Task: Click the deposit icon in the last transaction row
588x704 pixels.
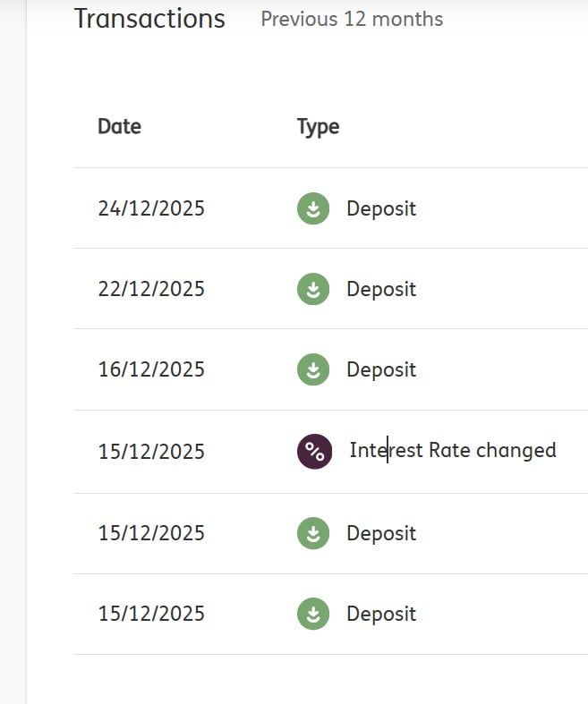Action: (x=313, y=614)
